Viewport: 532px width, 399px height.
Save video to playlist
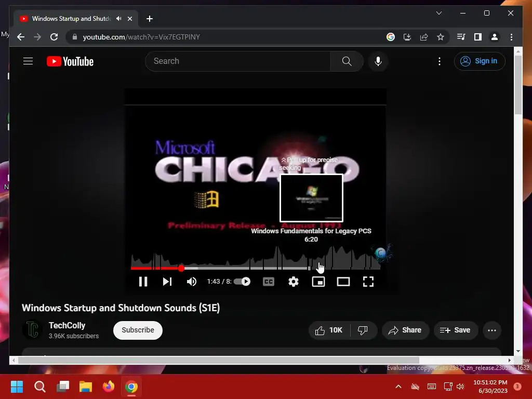[x=456, y=330]
